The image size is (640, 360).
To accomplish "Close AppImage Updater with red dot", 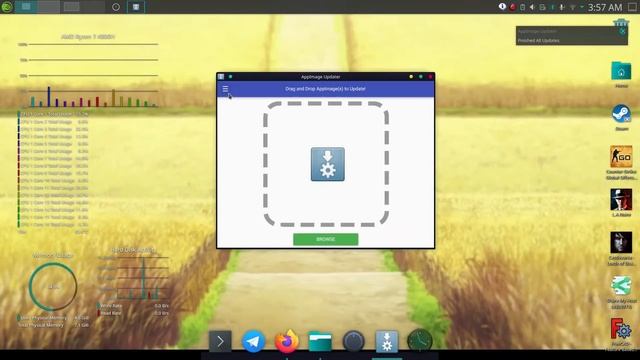I will pyautogui.click(x=430, y=77).
